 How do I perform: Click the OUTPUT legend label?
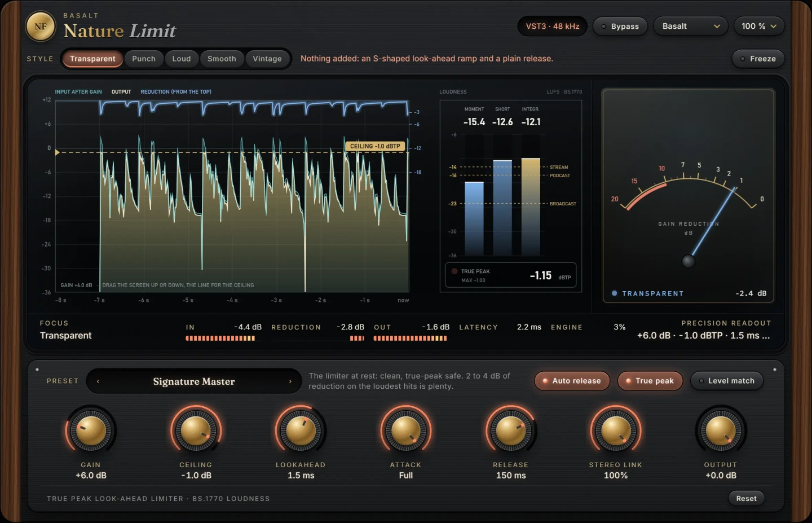point(121,91)
